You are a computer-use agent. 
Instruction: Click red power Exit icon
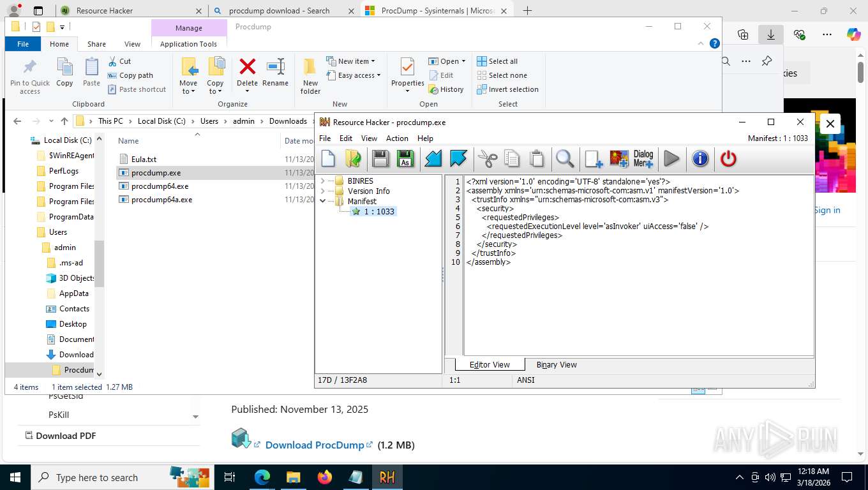728,159
